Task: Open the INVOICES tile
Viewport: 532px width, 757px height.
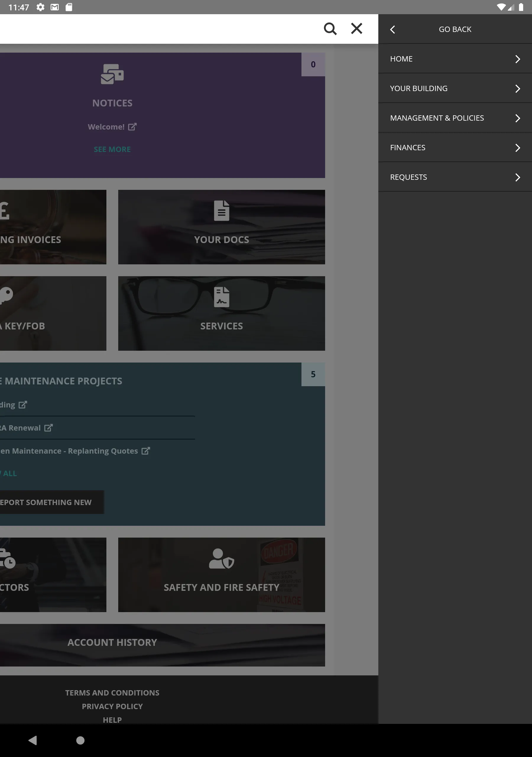Action: click(x=53, y=227)
